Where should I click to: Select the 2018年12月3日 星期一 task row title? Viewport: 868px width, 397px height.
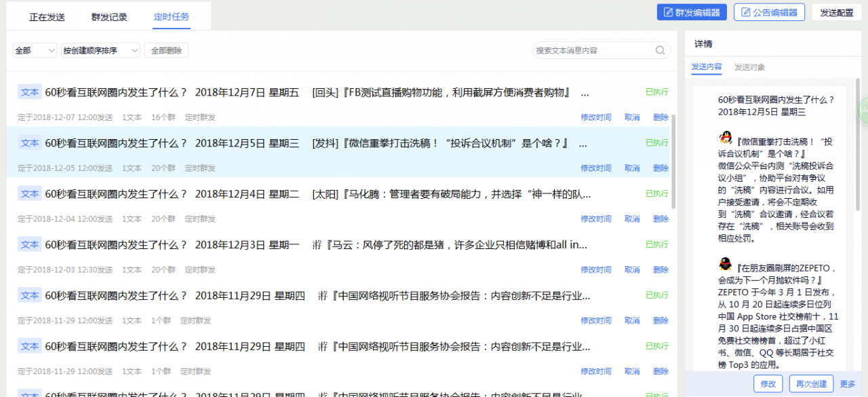(x=316, y=244)
